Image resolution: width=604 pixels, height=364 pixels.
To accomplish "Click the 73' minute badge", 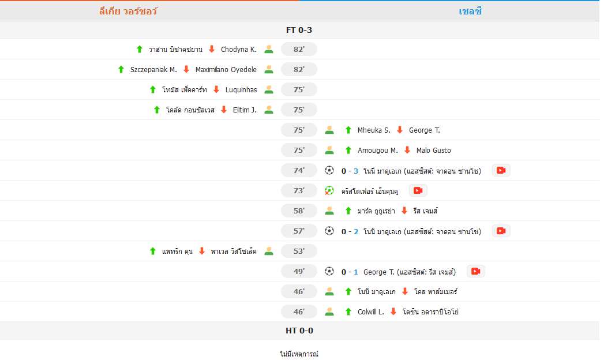I will click(299, 190).
